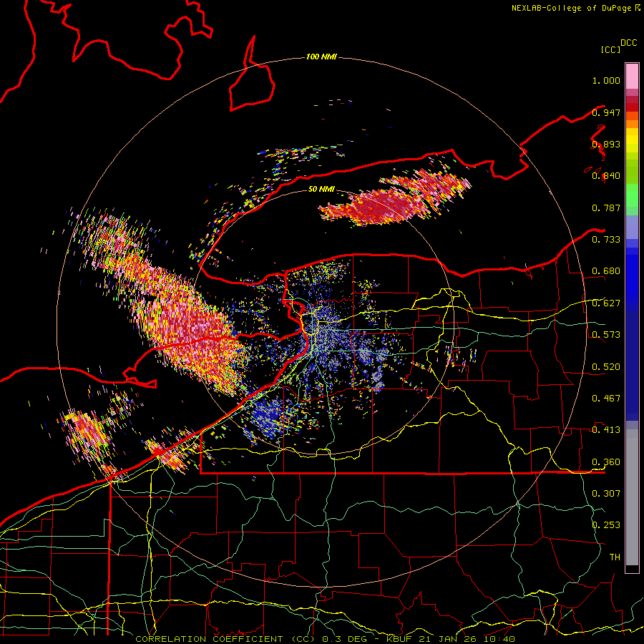Click the gray segment of the color bar
This screenshot has height=644, width=644.
[x=632, y=497]
